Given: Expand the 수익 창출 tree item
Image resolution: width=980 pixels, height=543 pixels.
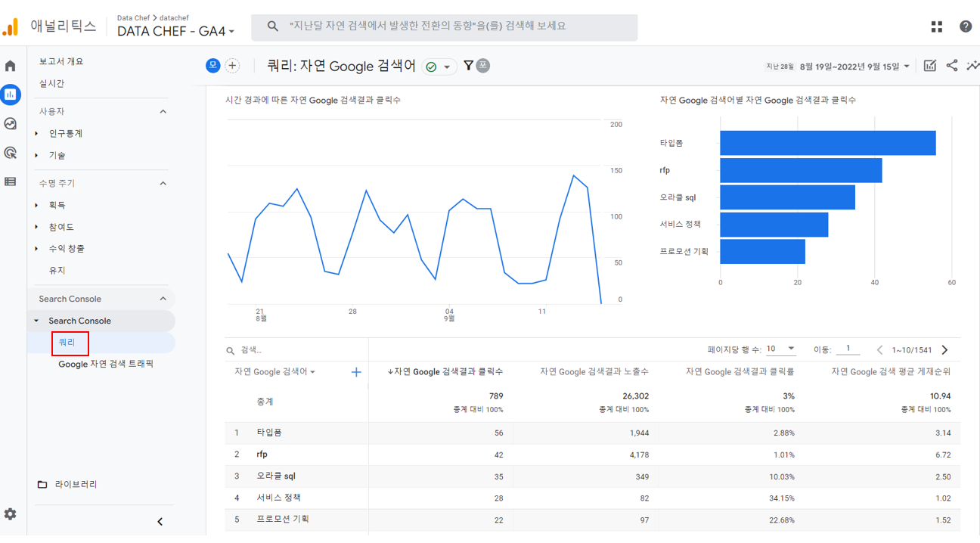Looking at the screenshot, I should (x=36, y=249).
